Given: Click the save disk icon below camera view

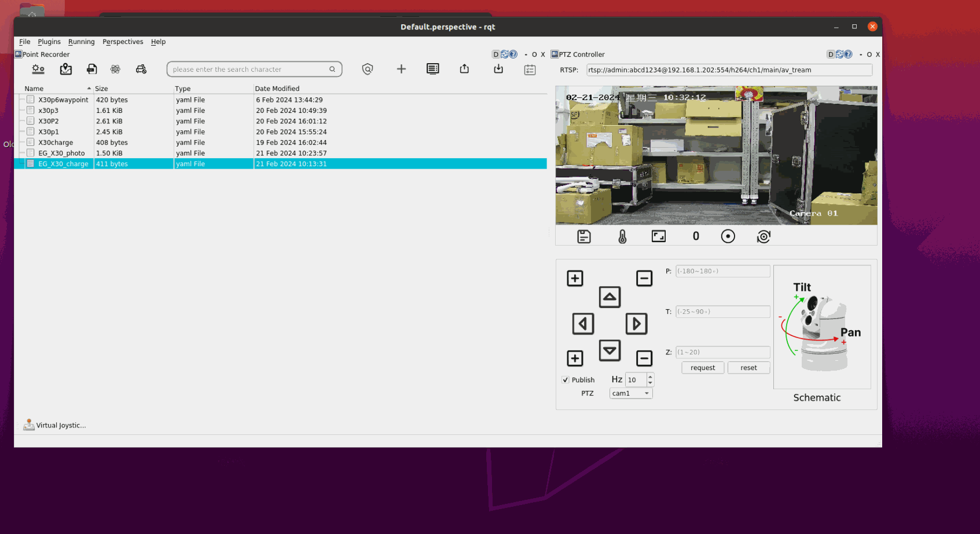Looking at the screenshot, I should 584,236.
